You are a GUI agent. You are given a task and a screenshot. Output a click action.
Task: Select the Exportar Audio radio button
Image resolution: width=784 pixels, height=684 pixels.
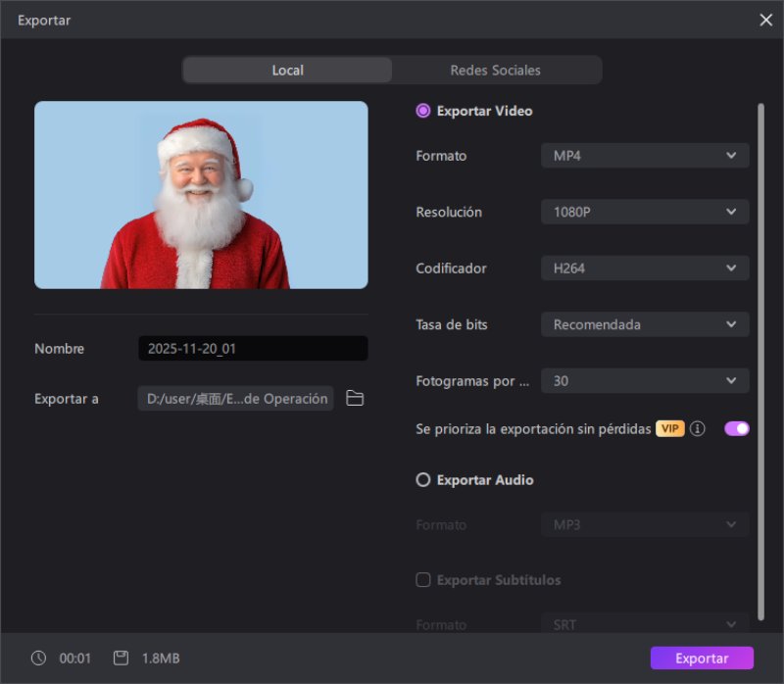[422, 480]
